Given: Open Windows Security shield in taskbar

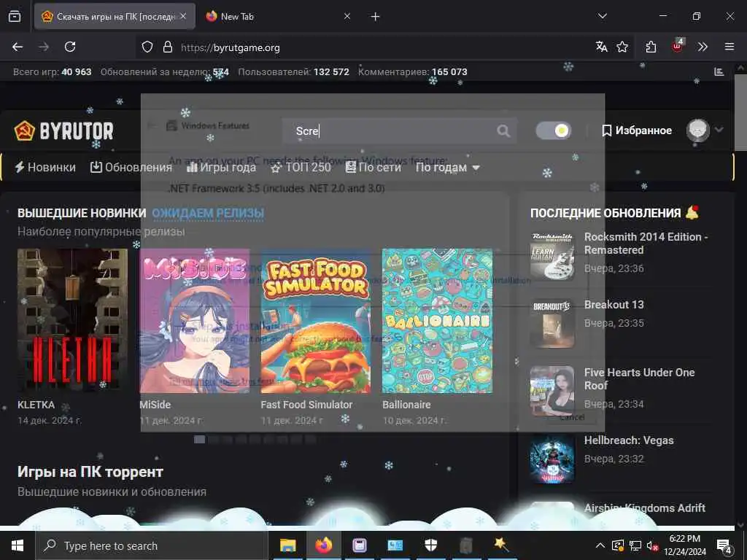Looking at the screenshot, I should click(x=430, y=545).
